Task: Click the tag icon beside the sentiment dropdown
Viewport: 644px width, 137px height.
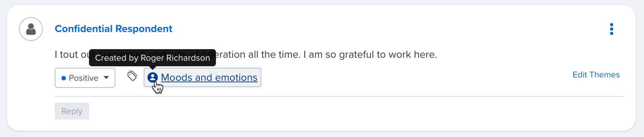Action: coord(132,76)
